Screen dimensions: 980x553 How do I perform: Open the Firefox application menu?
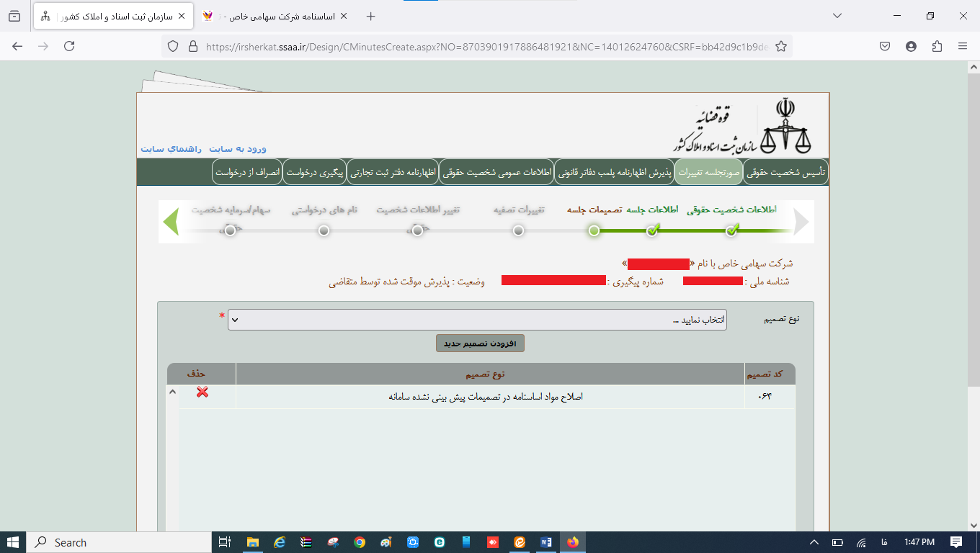coord(963,46)
